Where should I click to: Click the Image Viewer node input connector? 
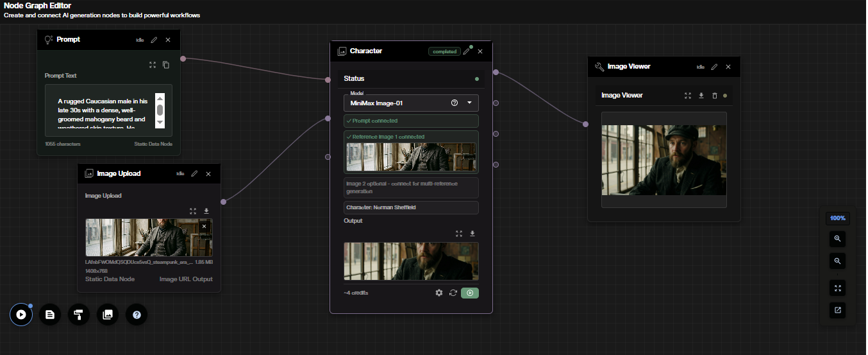pos(585,125)
